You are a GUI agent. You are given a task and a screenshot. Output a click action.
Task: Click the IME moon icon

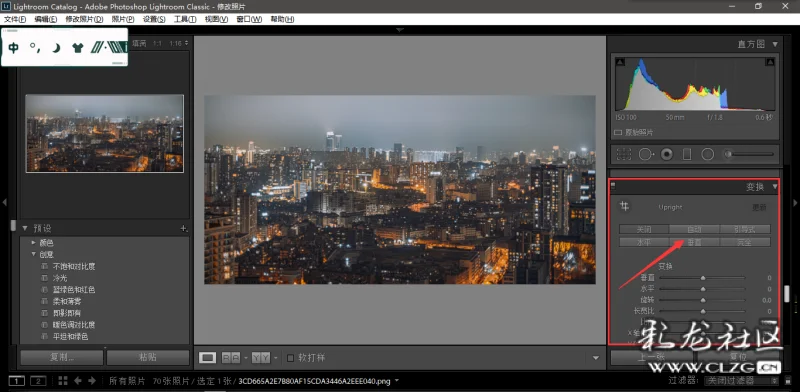pyautogui.click(x=57, y=48)
